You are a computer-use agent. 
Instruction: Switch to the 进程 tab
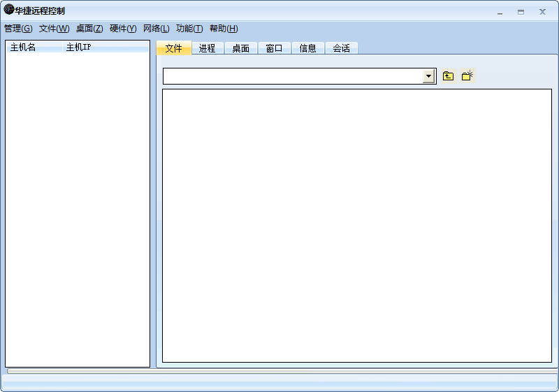(x=207, y=48)
